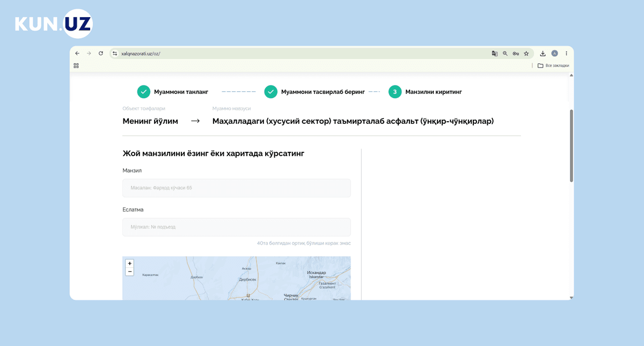Open the site information icon beside the URL
Screen dimensions: 644x346
[x=115, y=54]
